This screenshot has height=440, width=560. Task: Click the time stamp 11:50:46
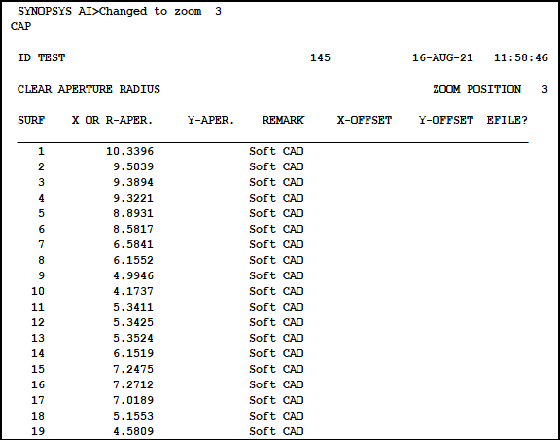(521, 58)
